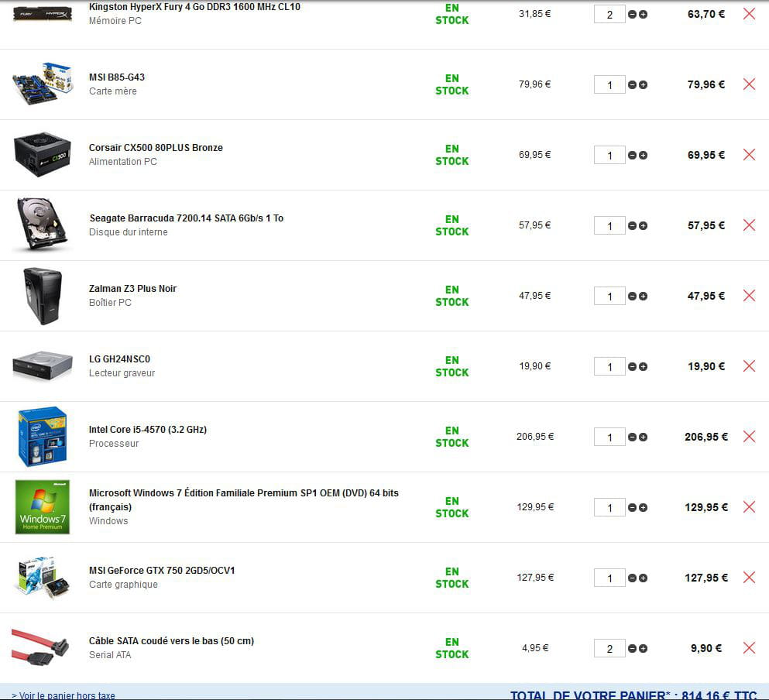This screenshot has height=700, width=769.
Task: Click quantity field for Windows 7
Action: 609,508
